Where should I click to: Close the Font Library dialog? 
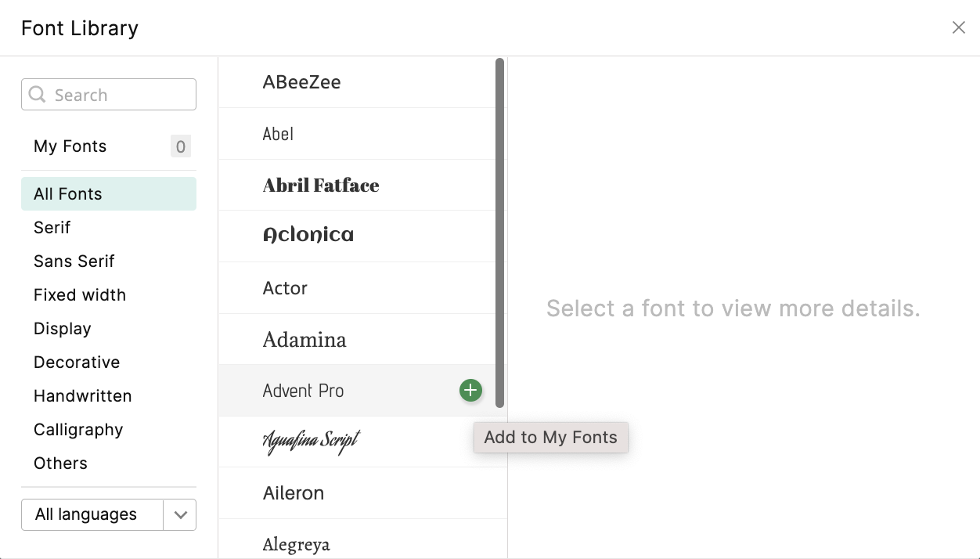click(x=958, y=28)
